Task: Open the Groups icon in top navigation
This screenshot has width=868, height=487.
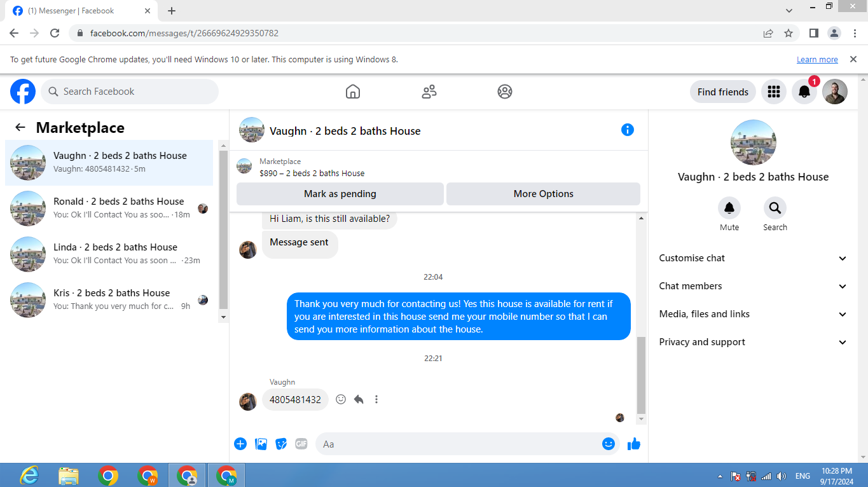Action: pyautogui.click(x=505, y=92)
